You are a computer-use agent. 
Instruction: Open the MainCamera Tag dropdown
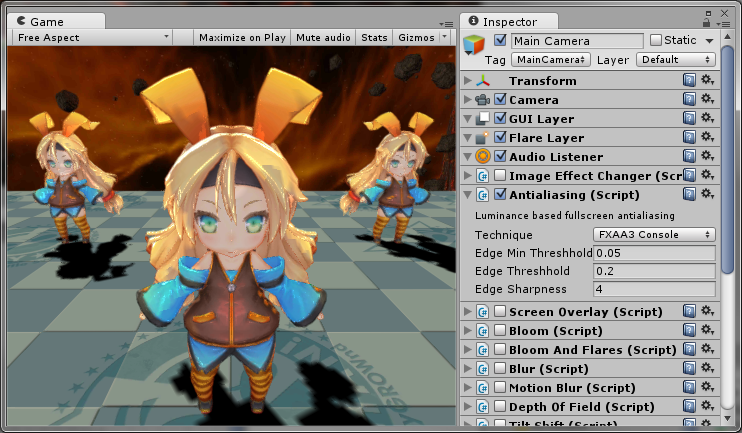coord(551,60)
